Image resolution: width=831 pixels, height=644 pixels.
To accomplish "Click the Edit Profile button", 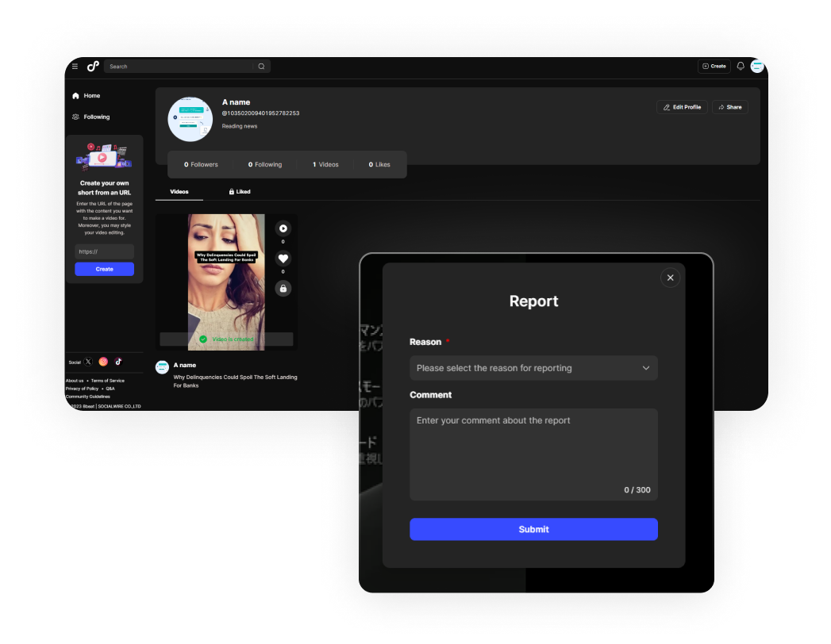I will [x=682, y=107].
